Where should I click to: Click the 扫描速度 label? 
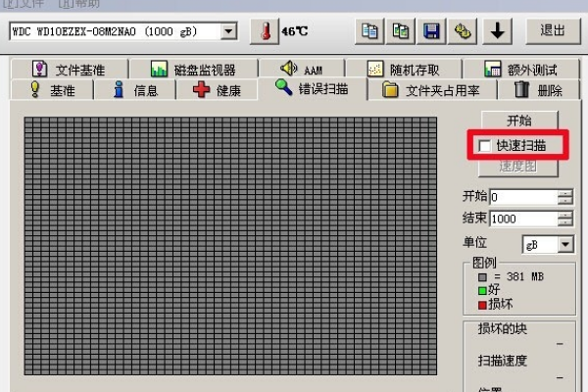[502, 361]
